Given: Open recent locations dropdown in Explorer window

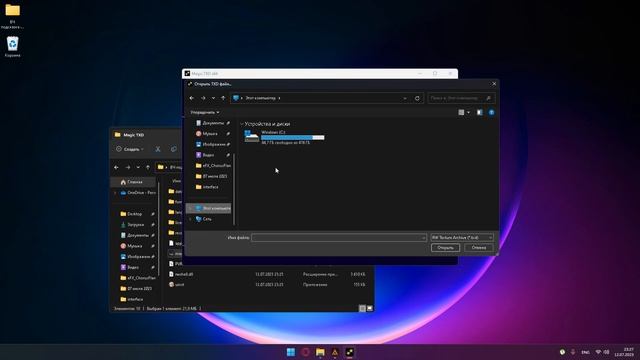Looking at the screenshot, I should [x=138, y=167].
